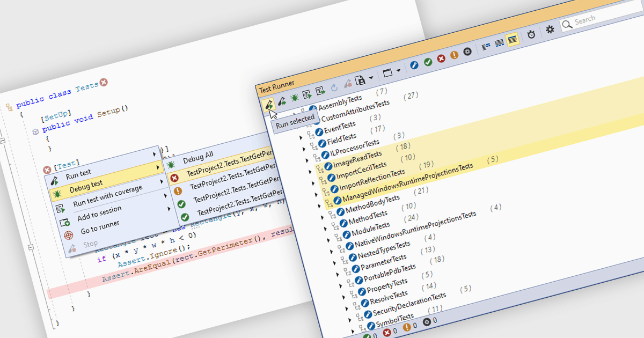
Task: Open the stopwatch timing icon
Action: (531, 34)
